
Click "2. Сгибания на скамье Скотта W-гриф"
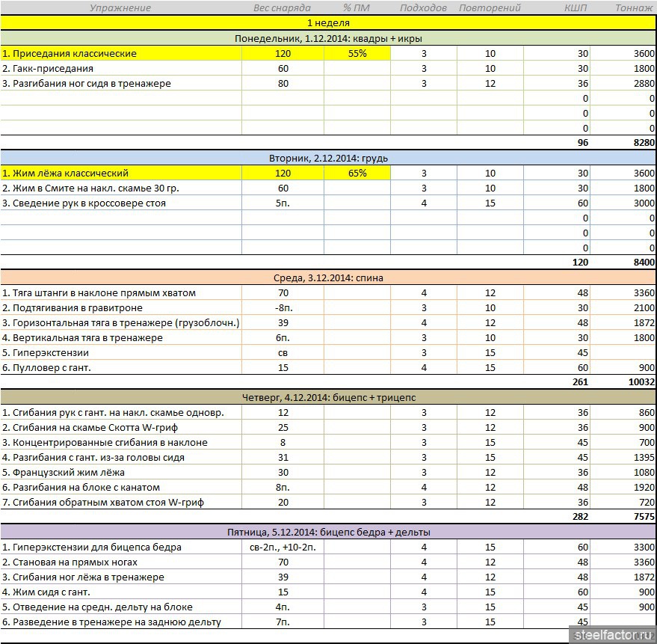121,428
